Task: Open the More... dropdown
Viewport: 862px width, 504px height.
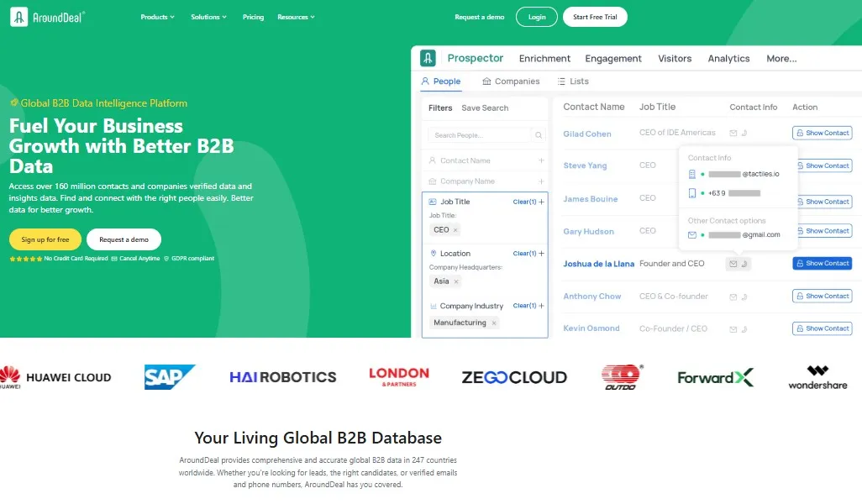Action: click(781, 58)
